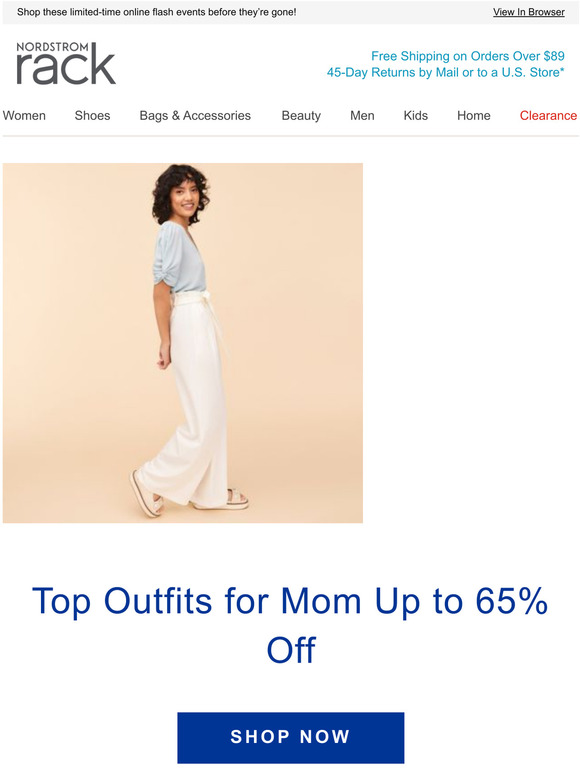Click Free Shipping on Orders Over $89

tap(468, 56)
